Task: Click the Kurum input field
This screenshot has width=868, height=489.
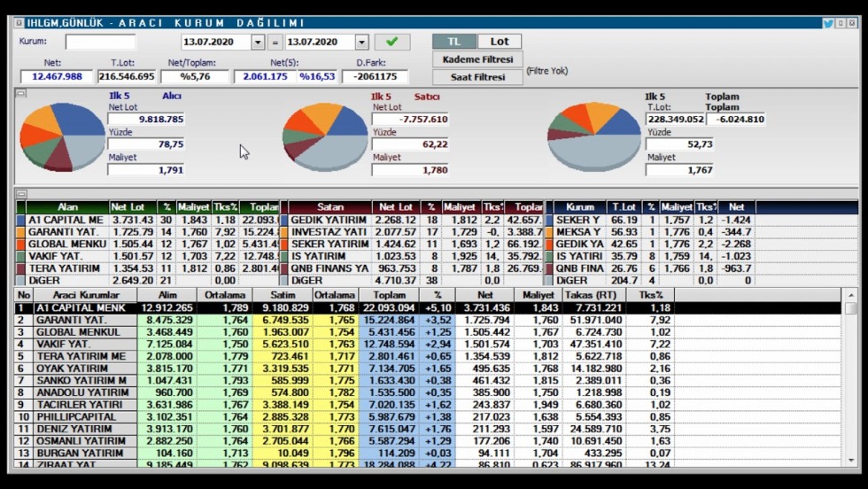Action: click(100, 42)
